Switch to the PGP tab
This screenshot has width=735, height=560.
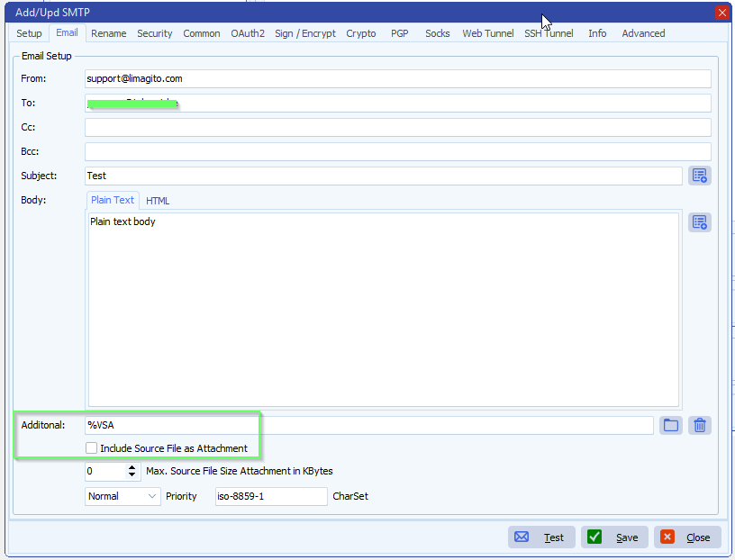click(399, 33)
